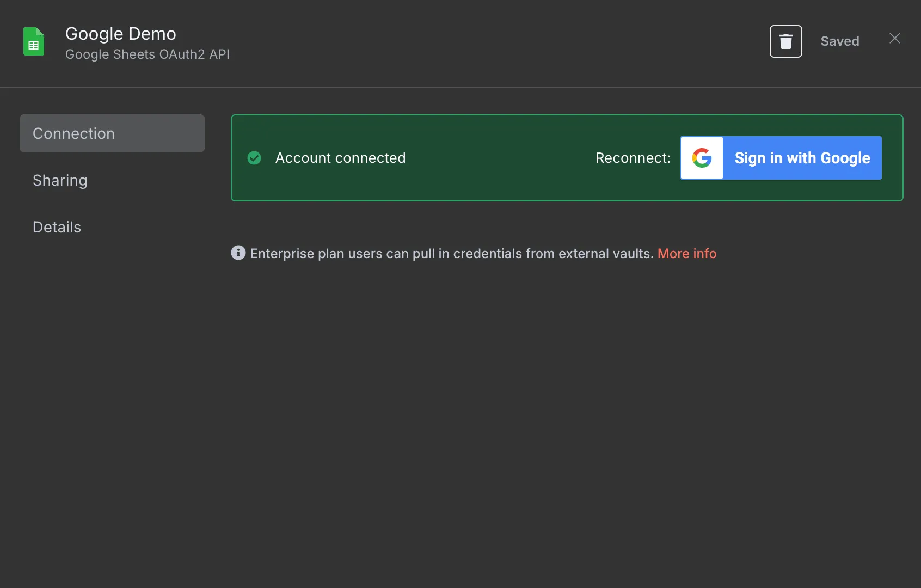This screenshot has width=921, height=588.
Task: Click the info circle icon
Action: [x=238, y=253]
